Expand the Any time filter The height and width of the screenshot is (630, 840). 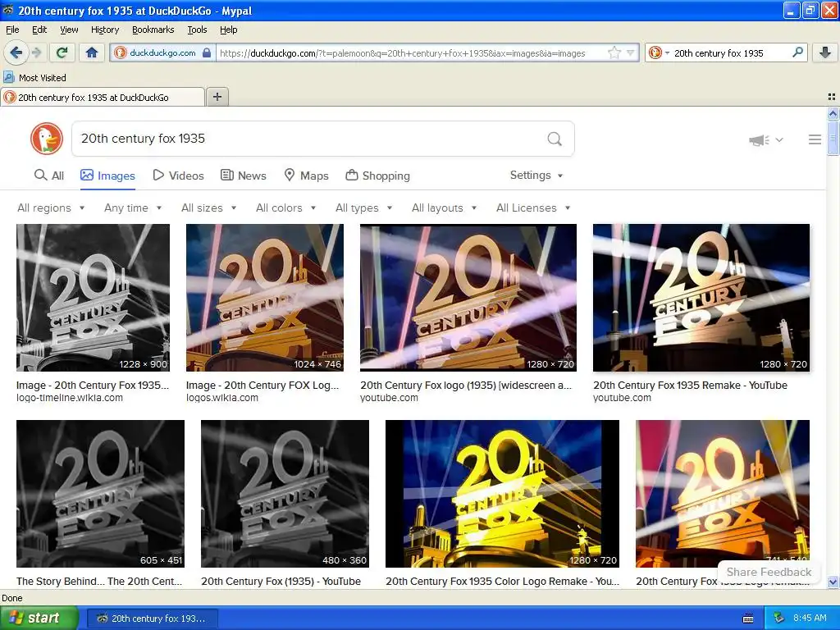(133, 208)
